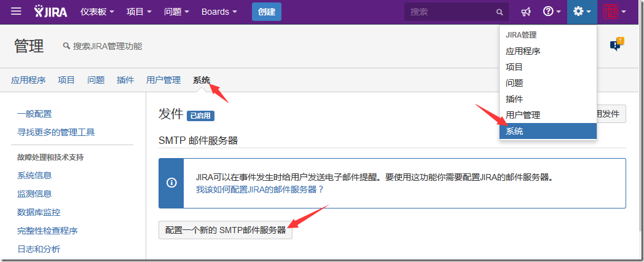This screenshot has width=644, height=262.
Task: Open the user avatar profile menu
Action: pos(615,12)
